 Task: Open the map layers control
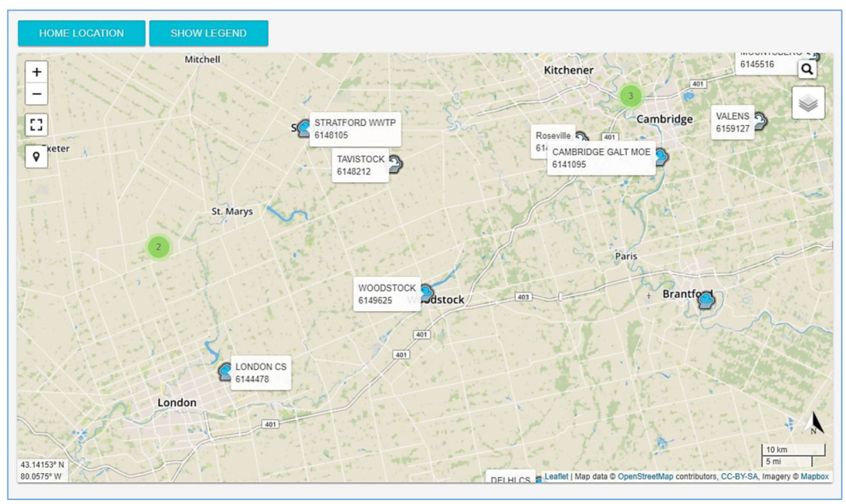[x=807, y=103]
